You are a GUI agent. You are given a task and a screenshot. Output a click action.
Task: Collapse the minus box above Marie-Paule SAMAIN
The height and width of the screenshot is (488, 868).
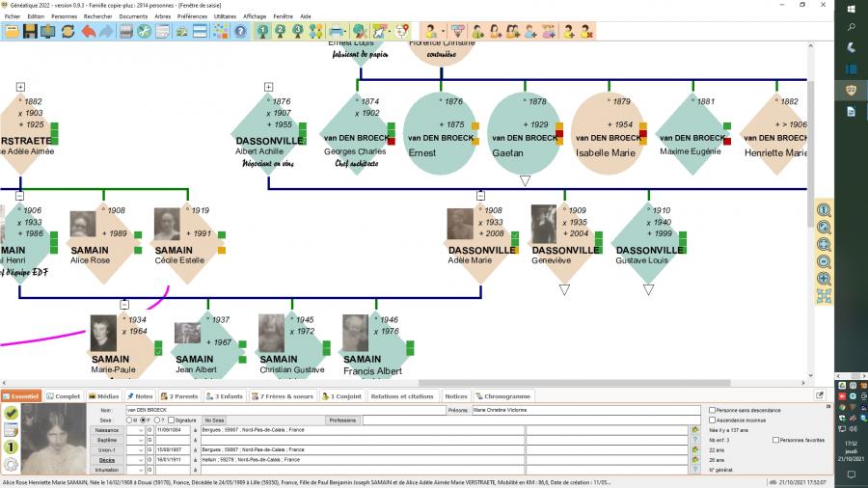pos(124,305)
